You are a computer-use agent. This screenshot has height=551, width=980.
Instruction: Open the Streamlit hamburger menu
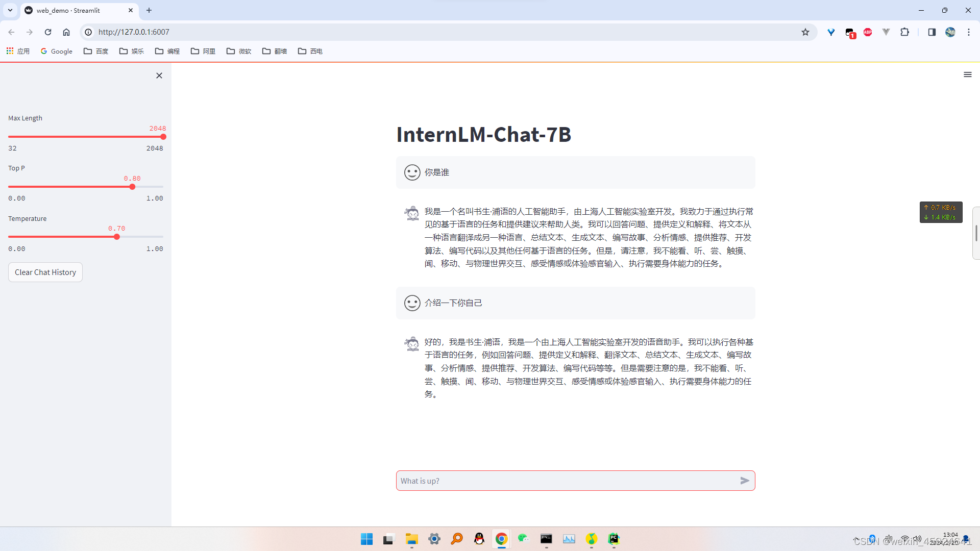point(967,74)
